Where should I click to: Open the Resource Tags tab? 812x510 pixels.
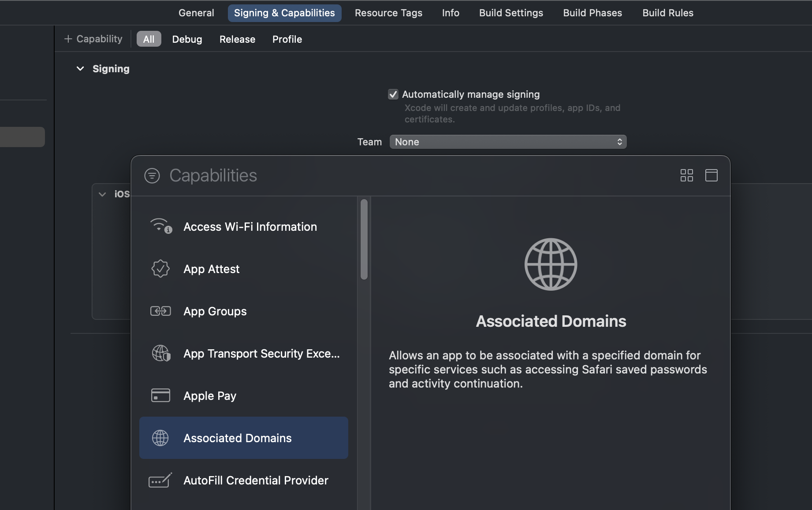(x=388, y=13)
